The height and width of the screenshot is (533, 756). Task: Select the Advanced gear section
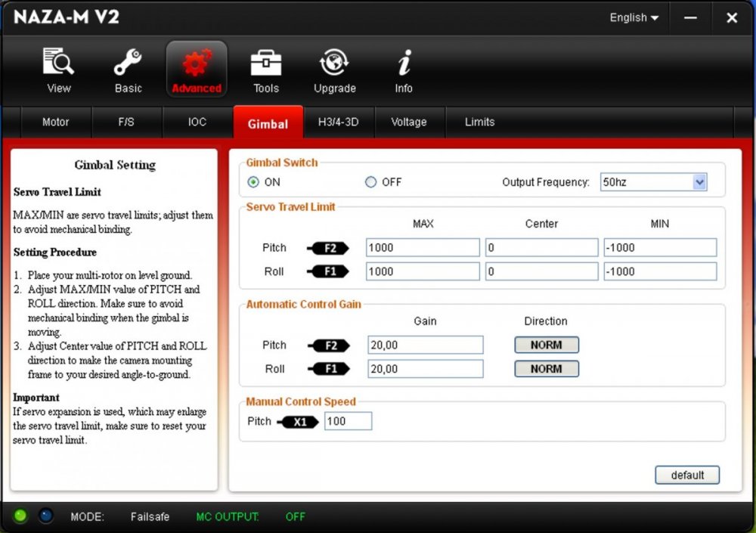197,69
